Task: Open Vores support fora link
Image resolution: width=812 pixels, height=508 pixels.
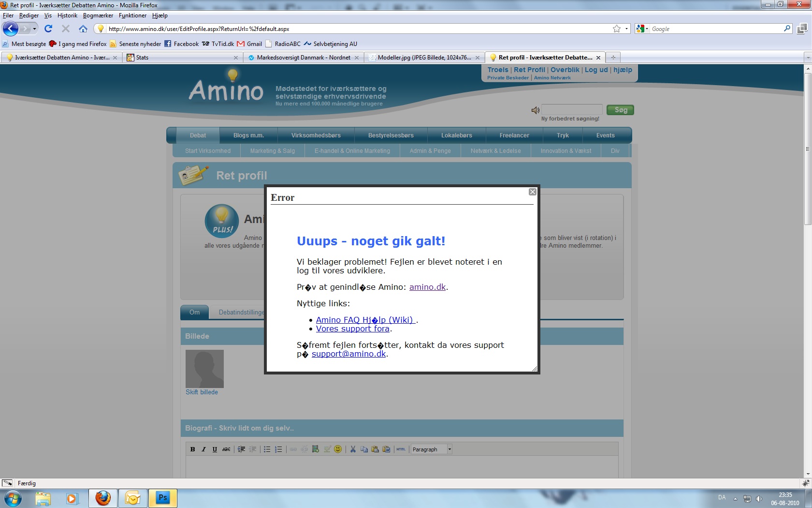Action: point(353,329)
